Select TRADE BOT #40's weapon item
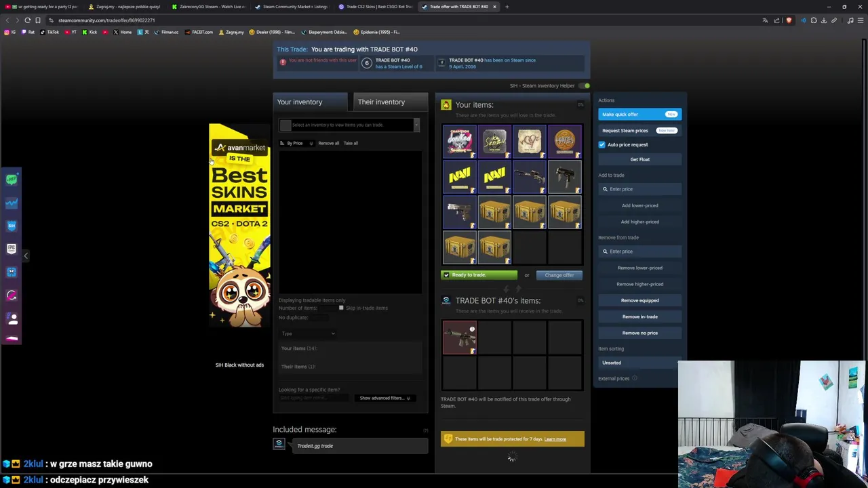Image resolution: width=868 pixels, height=488 pixels. (460, 338)
